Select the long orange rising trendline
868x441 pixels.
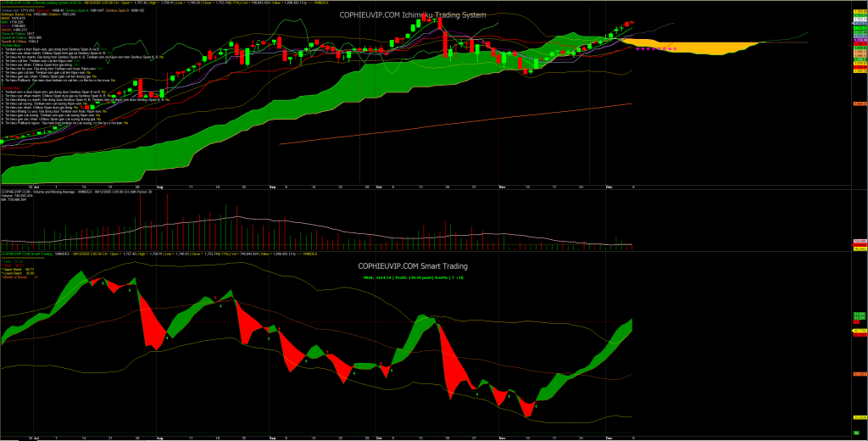[458, 124]
